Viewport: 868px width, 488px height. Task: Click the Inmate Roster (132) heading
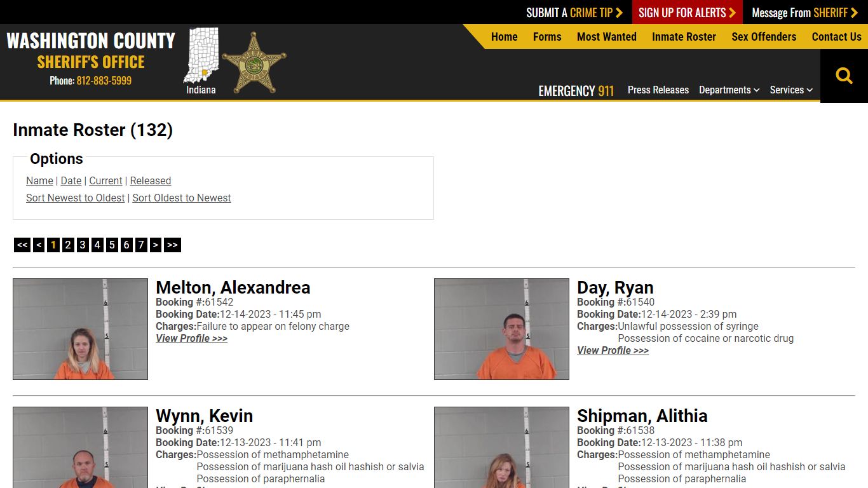93,130
